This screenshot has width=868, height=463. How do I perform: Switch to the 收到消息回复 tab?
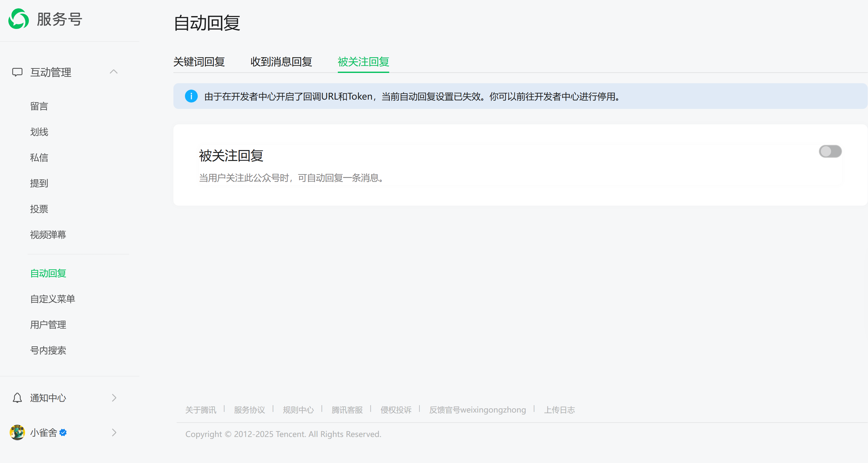[281, 62]
